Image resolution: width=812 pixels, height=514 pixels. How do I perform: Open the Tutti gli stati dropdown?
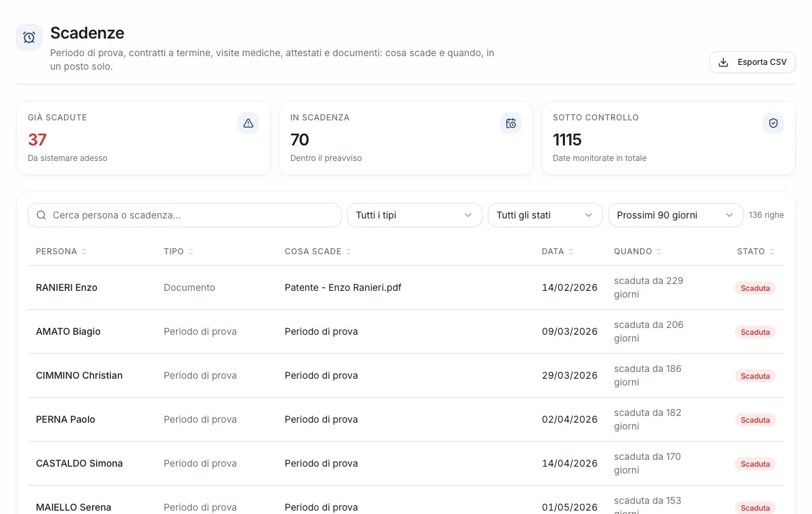click(545, 215)
